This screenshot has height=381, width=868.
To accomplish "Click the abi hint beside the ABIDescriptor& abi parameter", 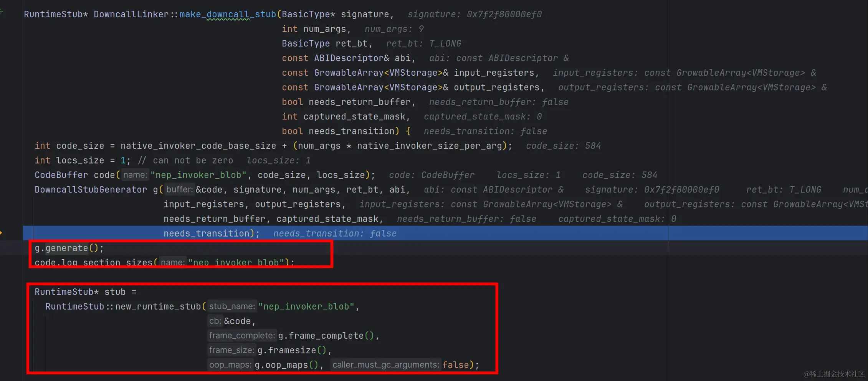I will [x=499, y=58].
